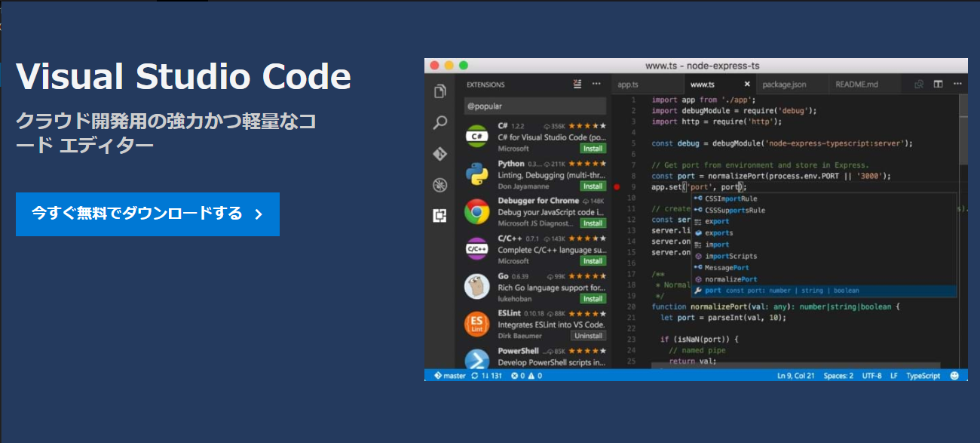This screenshot has width=980, height=443.
Task: Click the Go gopher extension logo
Action: 476,286
